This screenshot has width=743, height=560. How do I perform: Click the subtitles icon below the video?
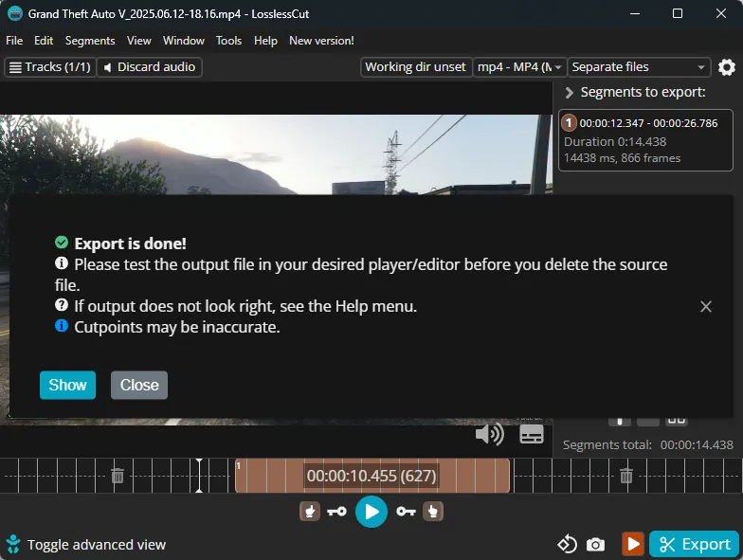(532, 434)
